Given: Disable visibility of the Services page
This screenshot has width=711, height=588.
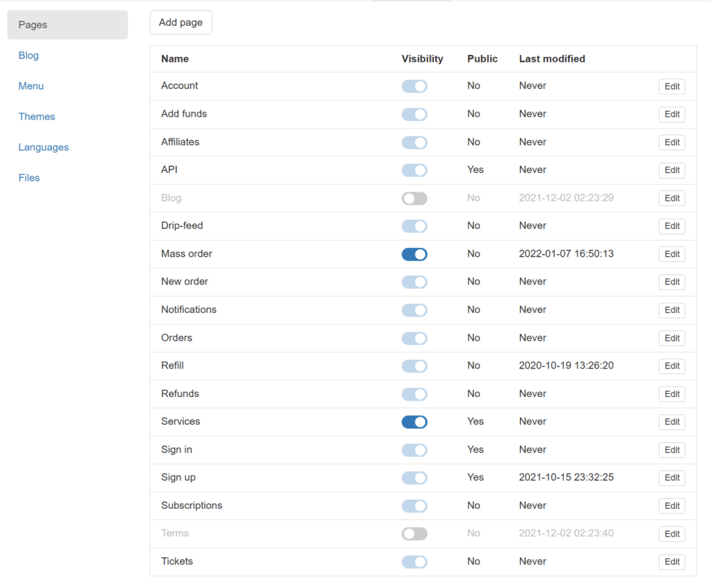Looking at the screenshot, I should 415,422.
